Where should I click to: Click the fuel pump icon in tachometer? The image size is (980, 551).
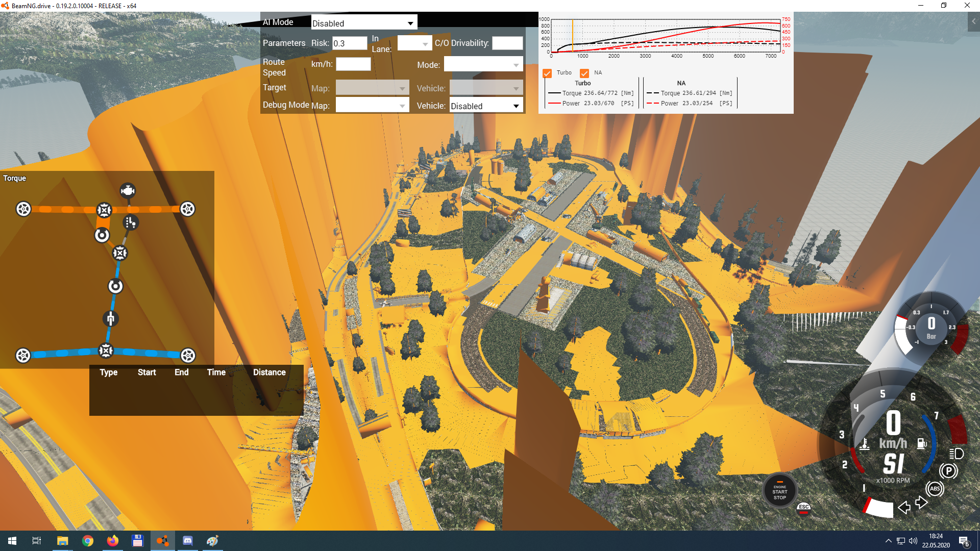(x=922, y=443)
